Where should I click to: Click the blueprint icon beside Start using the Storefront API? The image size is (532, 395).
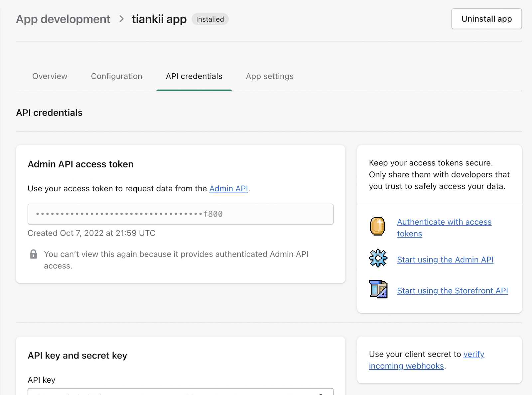[378, 289]
